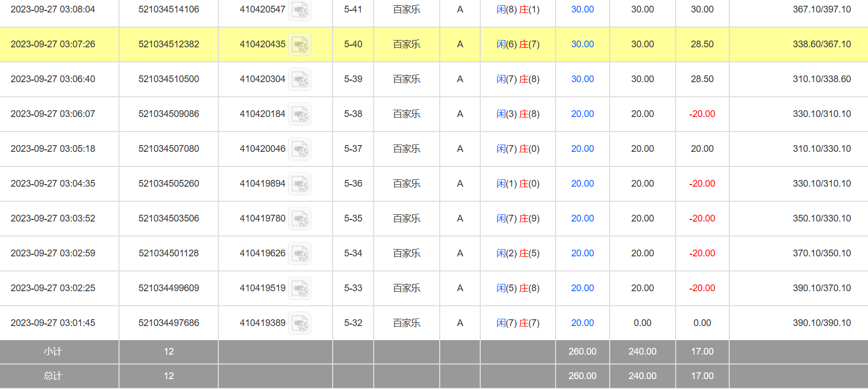Viewport: 868px width, 390px height.
Task: Click the 小计 subtotal label
Action: point(52,352)
